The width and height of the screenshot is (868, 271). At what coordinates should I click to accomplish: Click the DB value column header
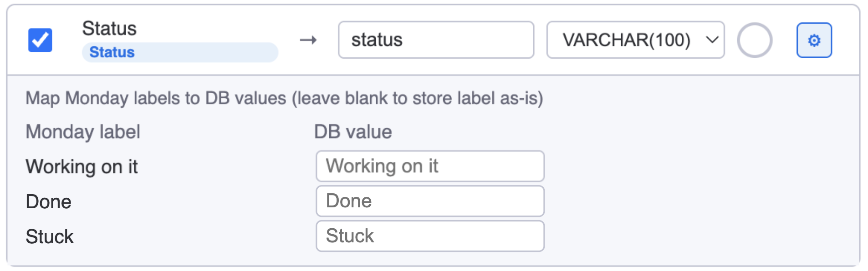[x=352, y=131]
